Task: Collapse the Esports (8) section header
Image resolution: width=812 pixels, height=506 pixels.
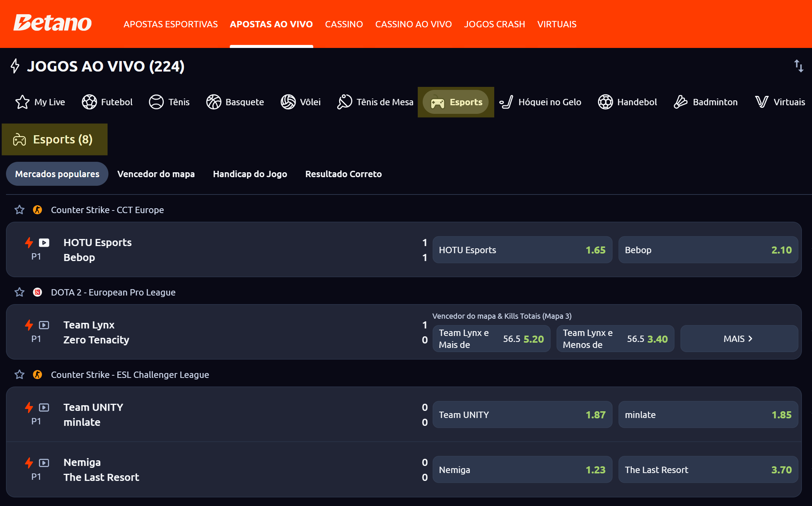Action: (x=55, y=139)
